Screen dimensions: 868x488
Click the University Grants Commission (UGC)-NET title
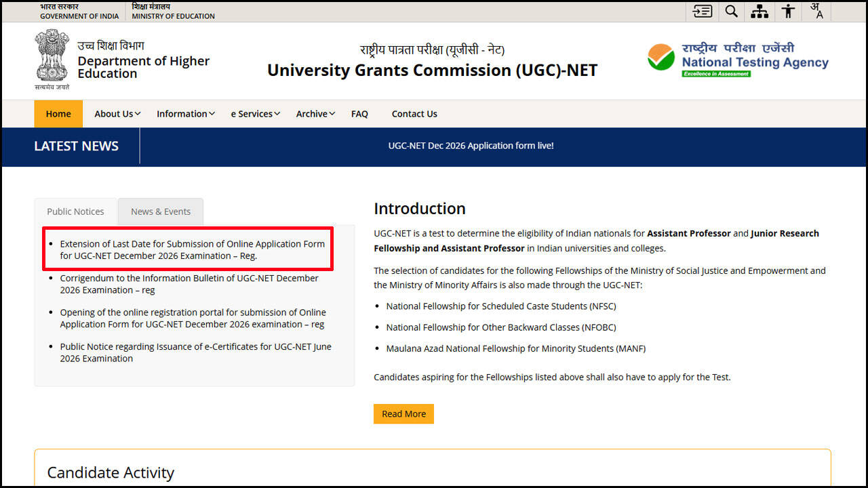pyautogui.click(x=433, y=70)
